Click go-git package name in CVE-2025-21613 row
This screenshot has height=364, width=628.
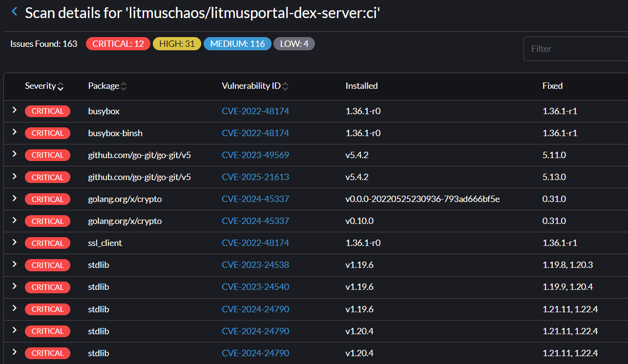click(x=140, y=177)
